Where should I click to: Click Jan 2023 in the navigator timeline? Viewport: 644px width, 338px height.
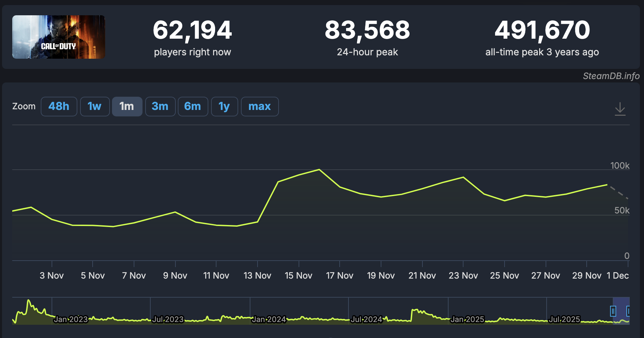[x=71, y=319]
